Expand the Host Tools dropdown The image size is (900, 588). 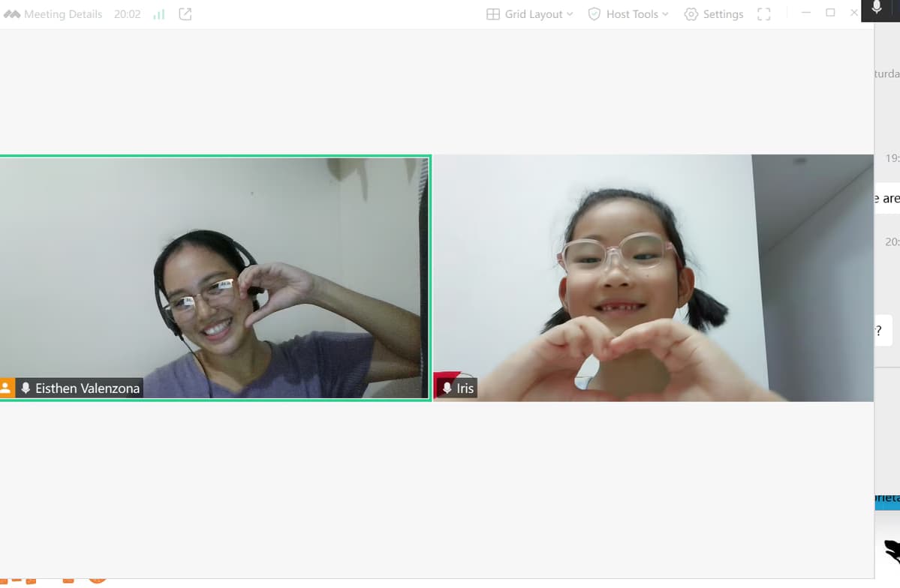tap(664, 13)
